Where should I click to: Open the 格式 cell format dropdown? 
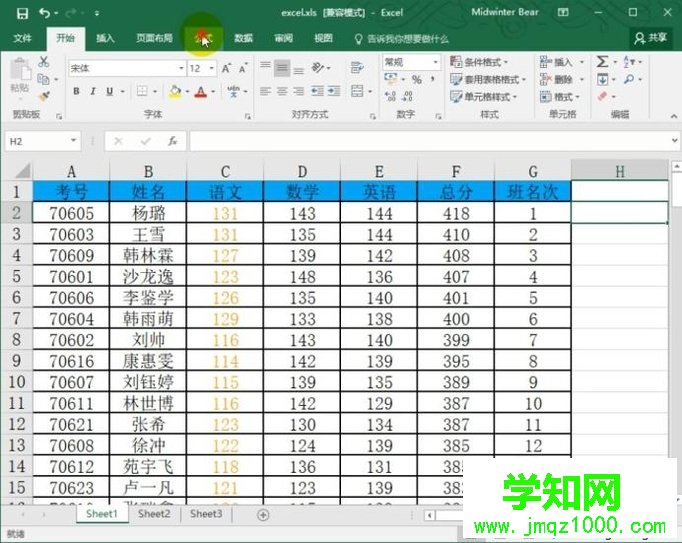click(x=559, y=97)
